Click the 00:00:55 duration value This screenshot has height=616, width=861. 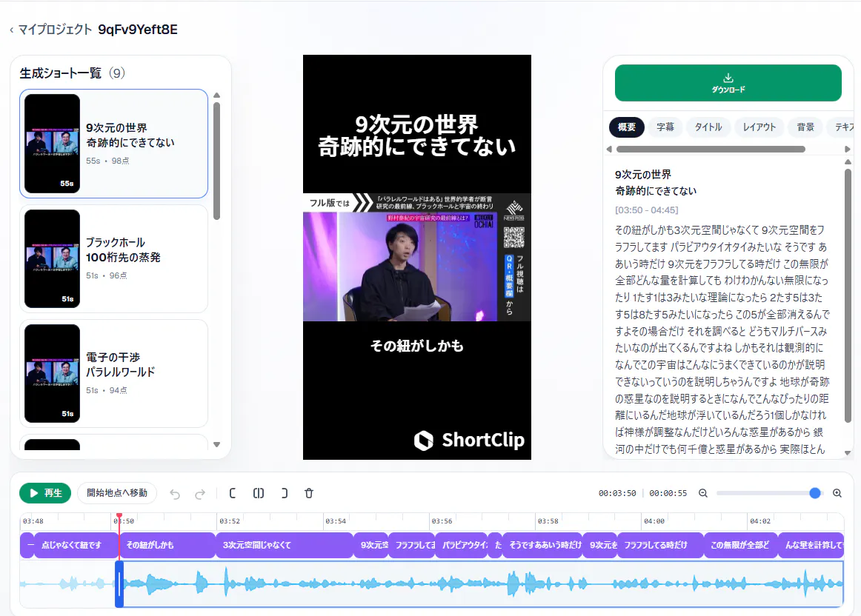pos(668,493)
